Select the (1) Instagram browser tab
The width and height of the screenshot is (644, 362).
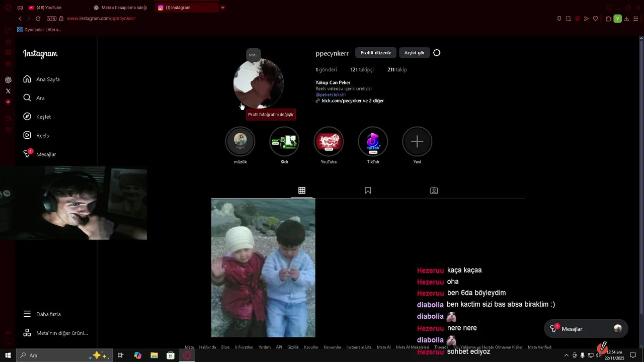[186, 8]
